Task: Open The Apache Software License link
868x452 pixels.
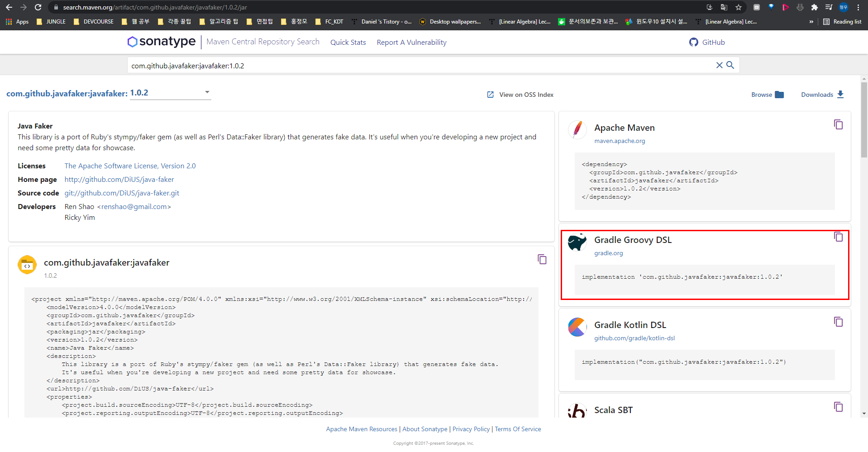Action: (x=130, y=166)
